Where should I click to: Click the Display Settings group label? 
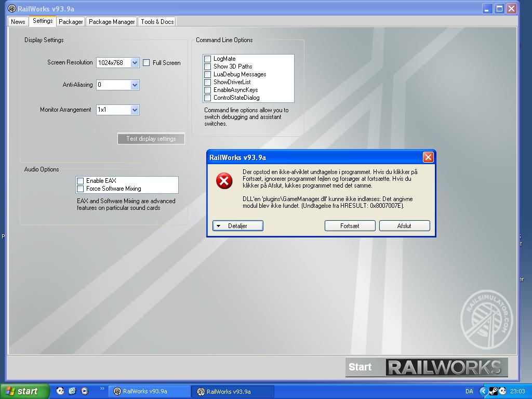44,40
